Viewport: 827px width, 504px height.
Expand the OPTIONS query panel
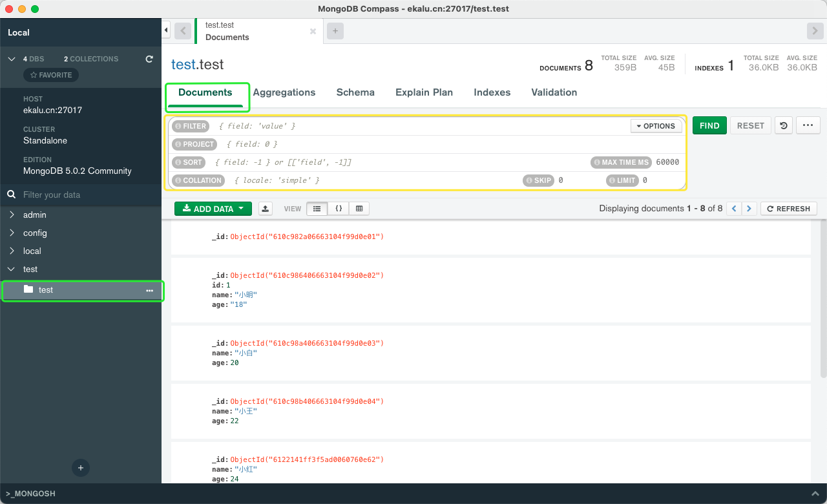656,125
